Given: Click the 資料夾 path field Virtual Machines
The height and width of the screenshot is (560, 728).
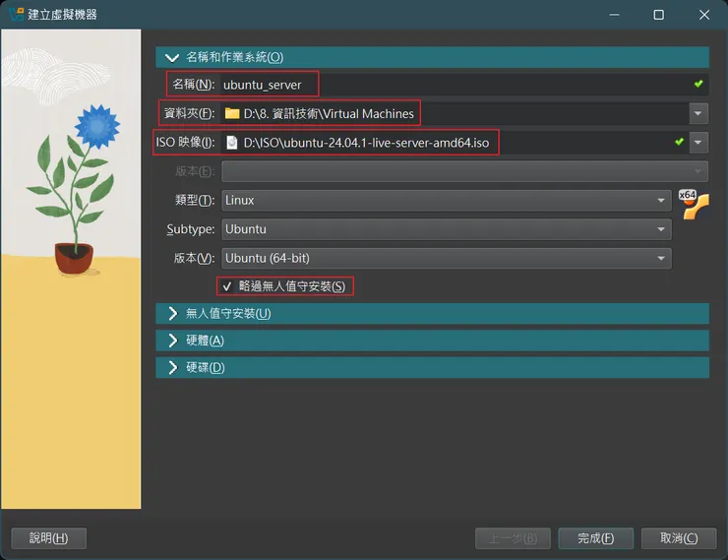Looking at the screenshot, I should (x=455, y=113).
